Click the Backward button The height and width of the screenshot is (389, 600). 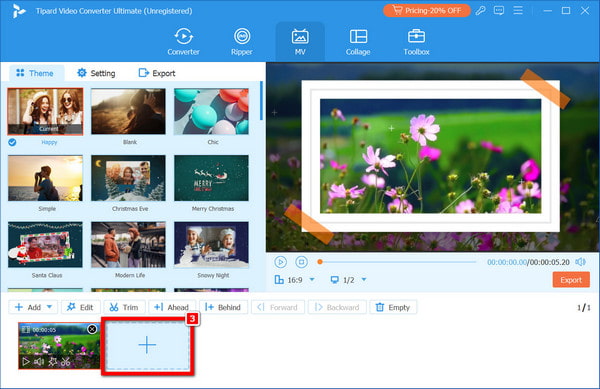click(337, 307)
